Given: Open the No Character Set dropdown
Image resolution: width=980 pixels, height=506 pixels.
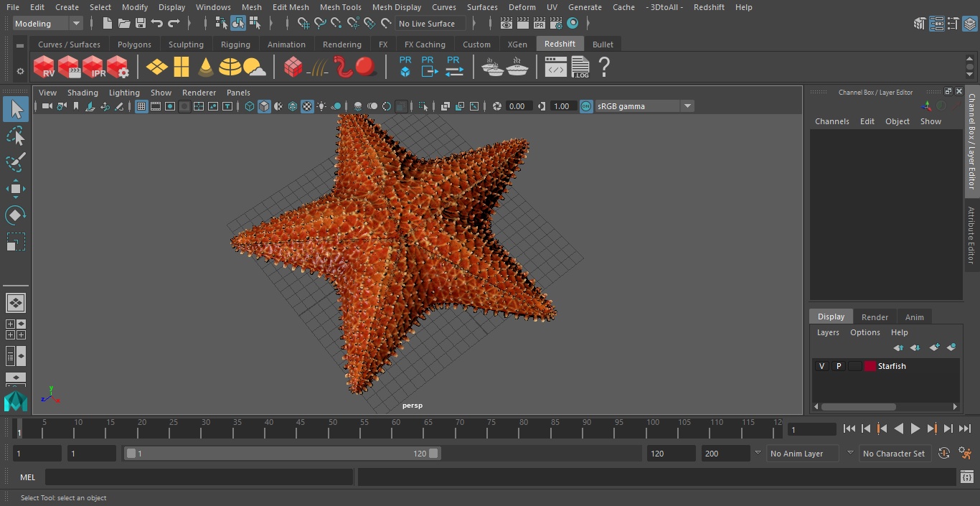Looking at the screenshot, I should [x=894, y=454].
